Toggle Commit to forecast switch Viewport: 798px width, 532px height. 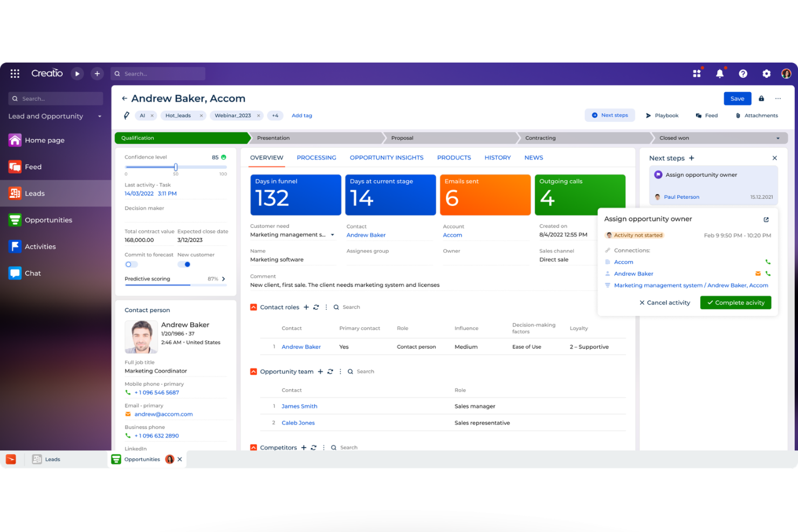point(131,265)
